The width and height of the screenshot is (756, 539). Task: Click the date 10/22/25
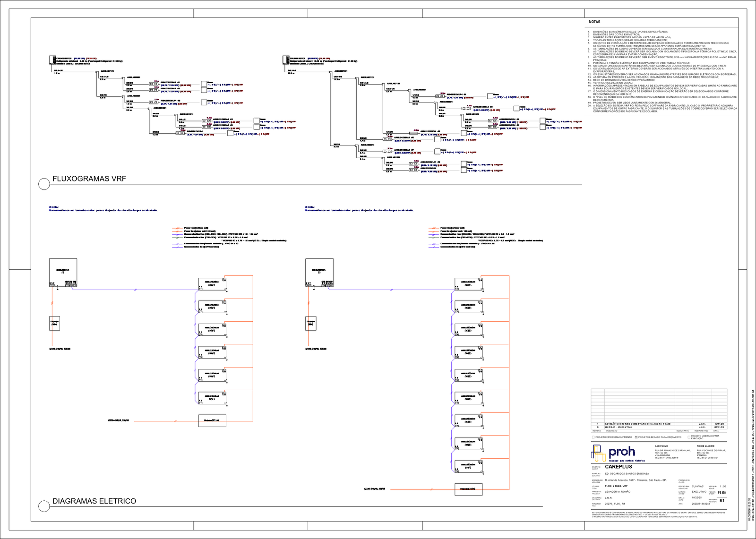pyautogui.click(x=696, y=498)
